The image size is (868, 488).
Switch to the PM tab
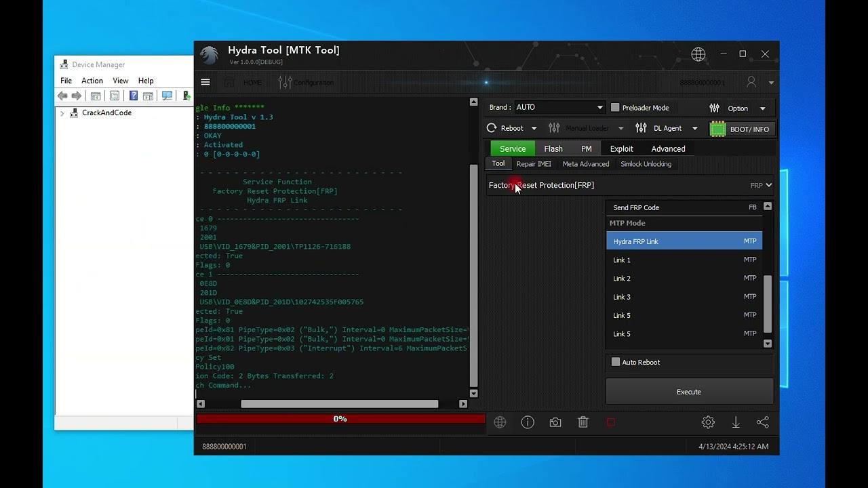(x=587, y=148)
